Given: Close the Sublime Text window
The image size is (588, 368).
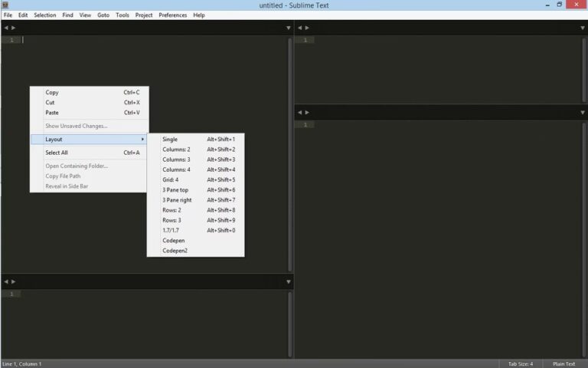Looking at the screenshot, I should (577, 5).
